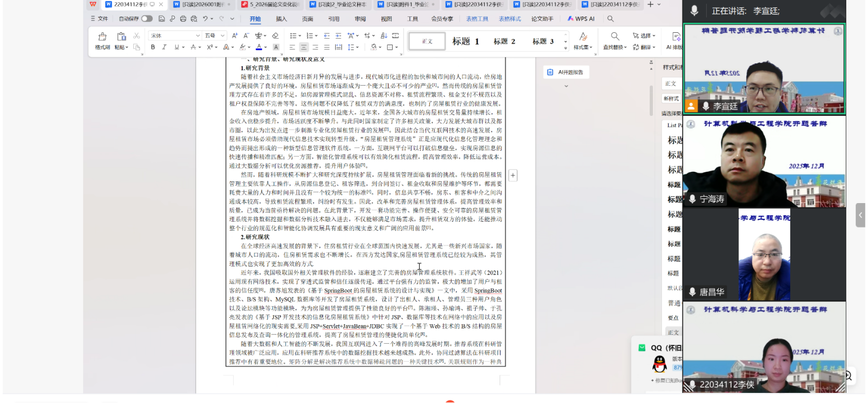Viewport: 868px width, 403px height.
Task: Click the search magnifier beside WPS AI
Action: click(611, 19)
